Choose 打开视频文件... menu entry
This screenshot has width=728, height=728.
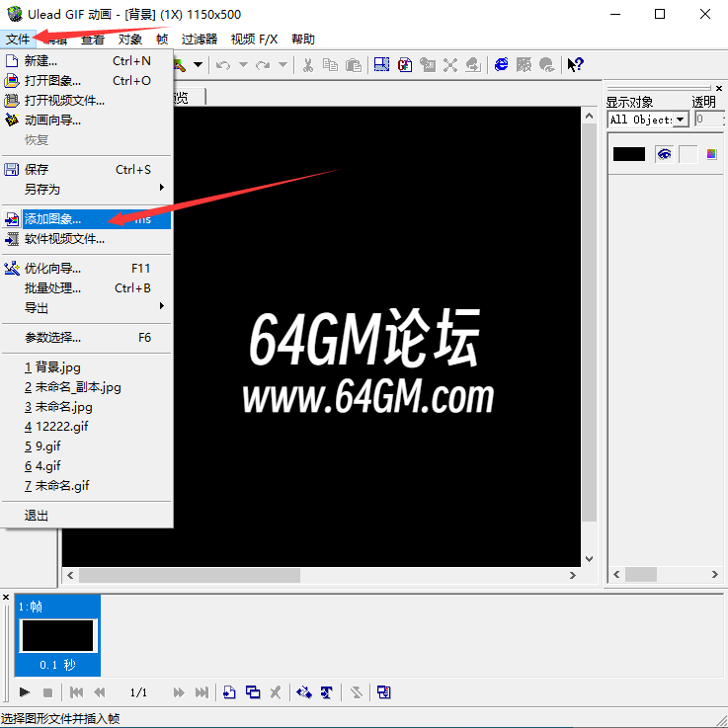[x=87, y=101]
